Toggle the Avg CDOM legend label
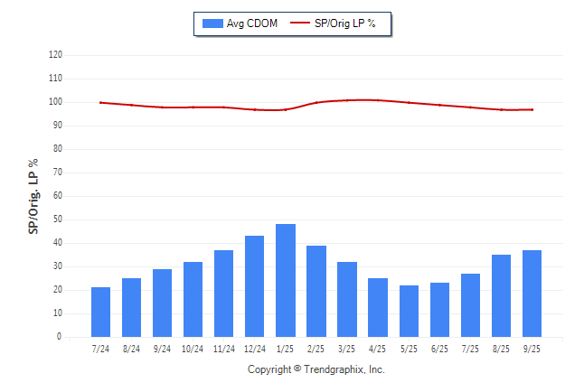 (252, 23)
